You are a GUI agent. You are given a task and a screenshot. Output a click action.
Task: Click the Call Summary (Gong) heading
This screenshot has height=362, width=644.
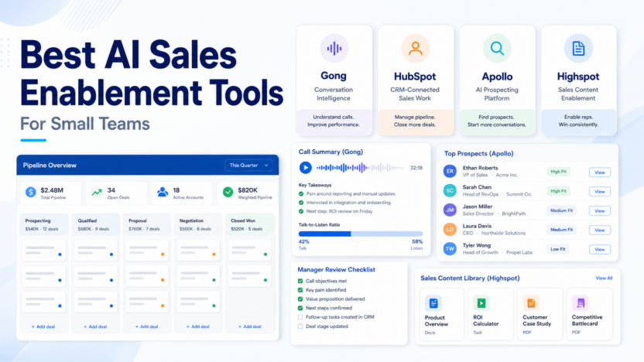331,152
